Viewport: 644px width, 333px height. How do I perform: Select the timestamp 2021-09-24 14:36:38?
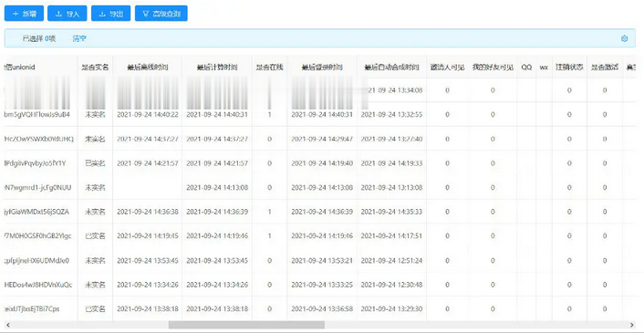148,212
